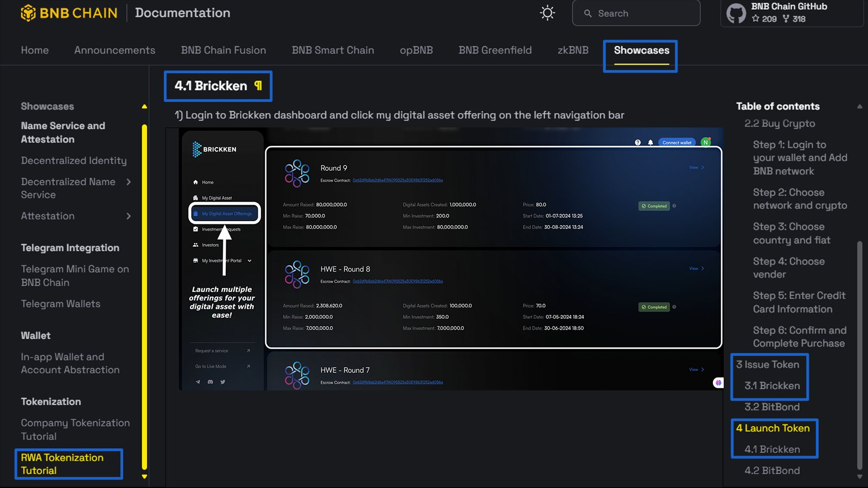Screen dimensions: 868x488
Task: Open the RWA Tokenization Tutorial page
Action: tap(62, 464)
